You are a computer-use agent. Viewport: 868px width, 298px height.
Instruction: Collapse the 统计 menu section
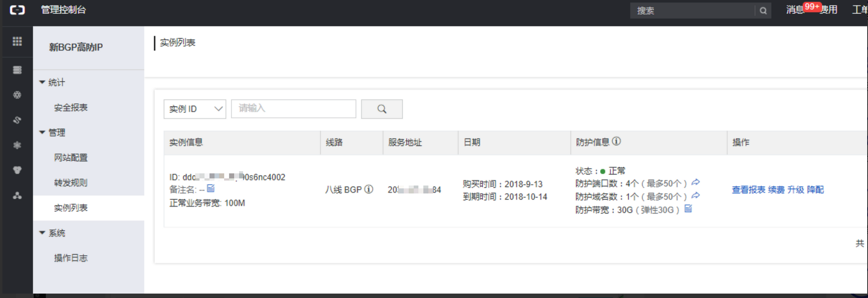pyautogui.click(x=53, y=82)
